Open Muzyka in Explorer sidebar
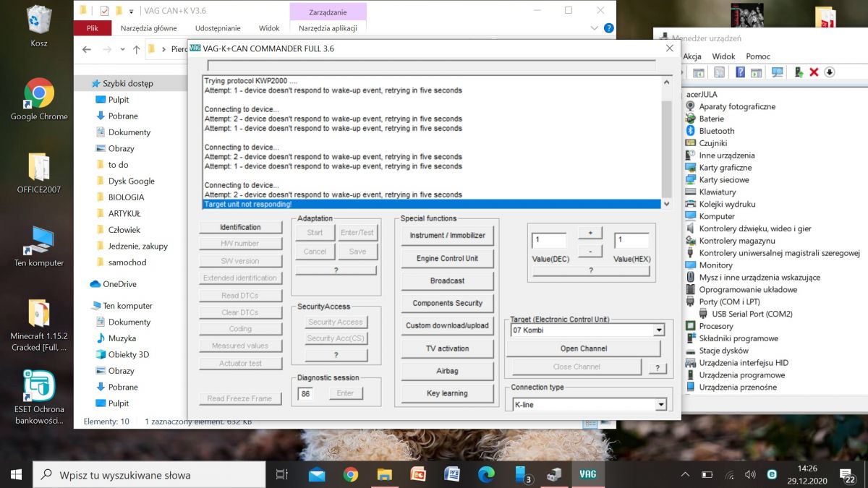The height and width of the screenshot is (488, 868). 122,338
